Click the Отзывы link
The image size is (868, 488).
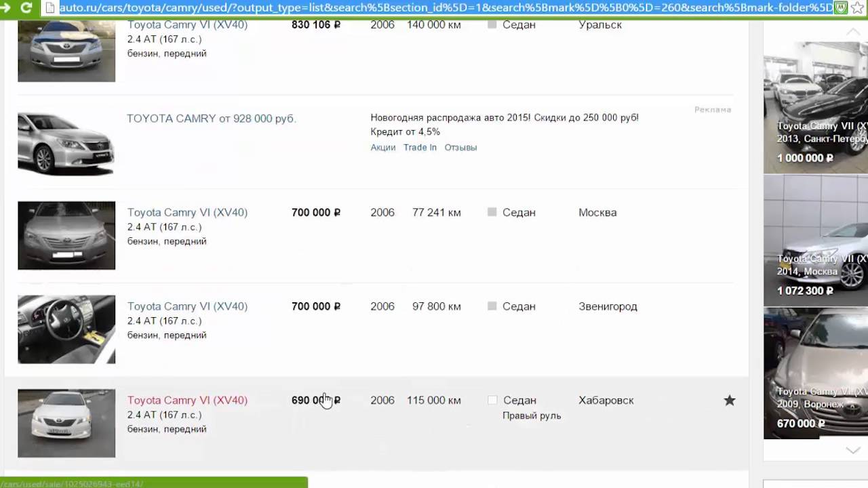click(460, 147)
